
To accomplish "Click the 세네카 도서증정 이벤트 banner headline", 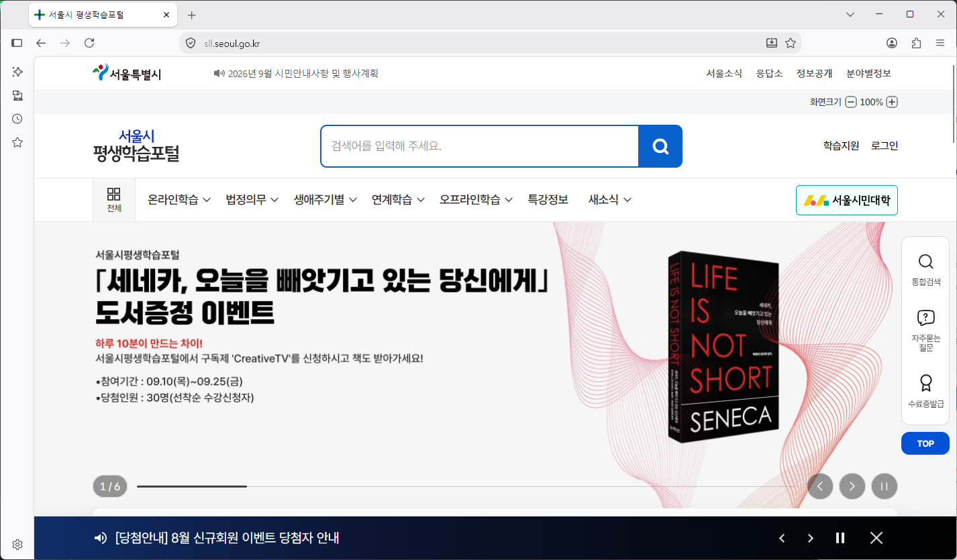I will click(x=321, y=298).
